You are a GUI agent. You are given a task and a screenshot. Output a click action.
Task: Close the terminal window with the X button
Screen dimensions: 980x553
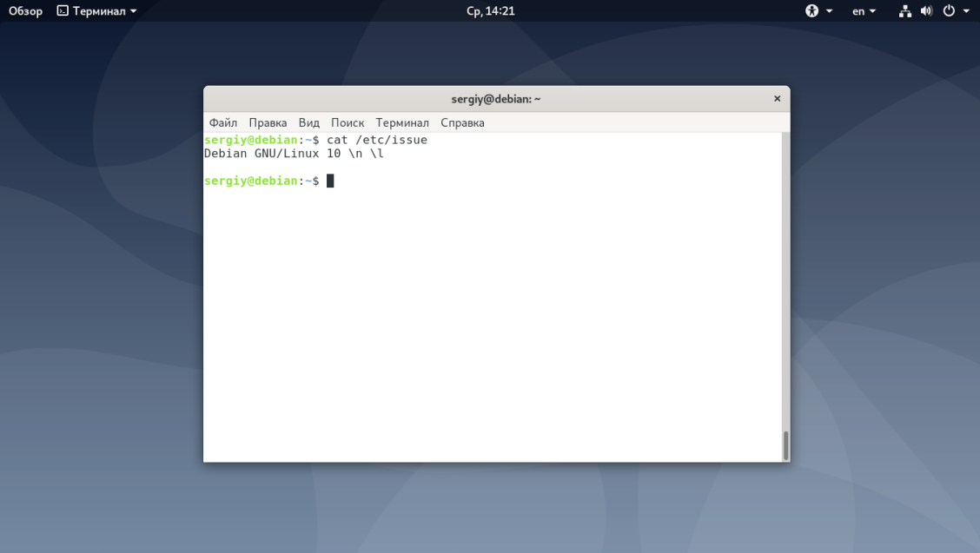[x=777, y=99]
